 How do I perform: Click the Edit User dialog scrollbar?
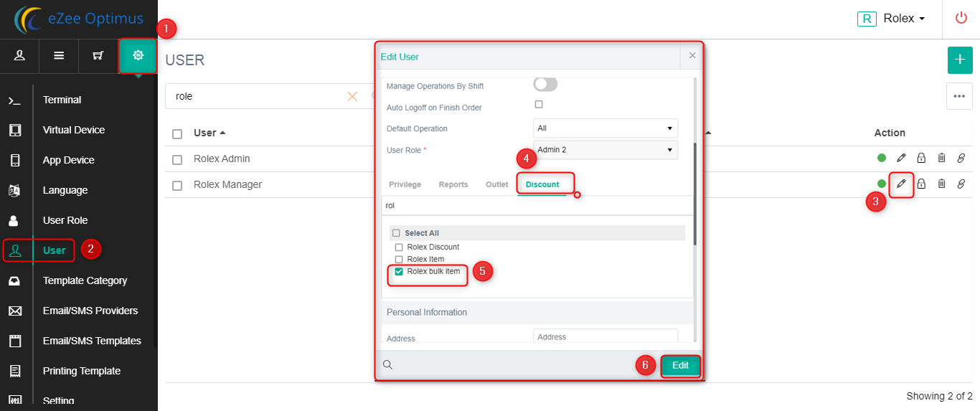(694, 194)
